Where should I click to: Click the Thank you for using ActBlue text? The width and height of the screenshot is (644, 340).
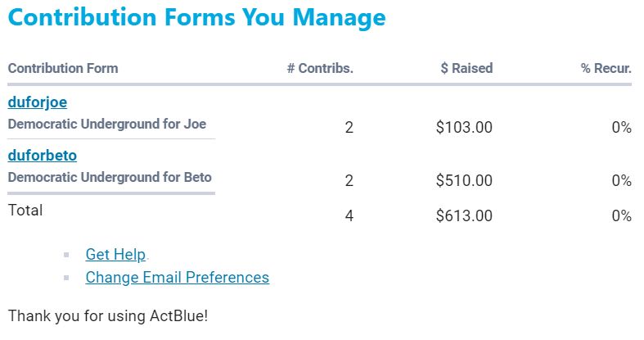click(108, 315)
